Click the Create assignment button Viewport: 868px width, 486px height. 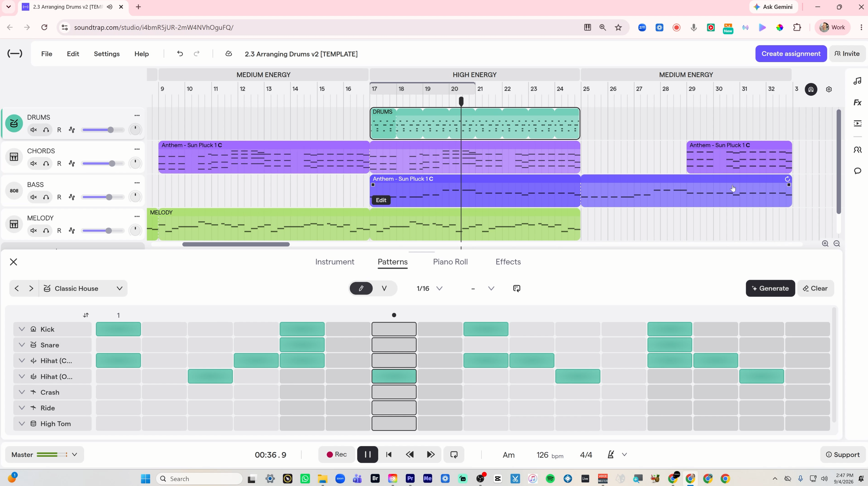[791, 53]
